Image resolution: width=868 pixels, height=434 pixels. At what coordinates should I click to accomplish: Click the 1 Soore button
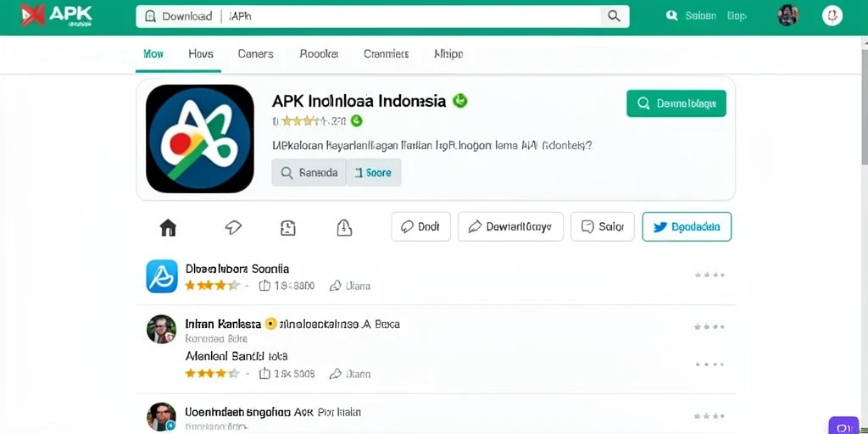(x=374, y=172)
